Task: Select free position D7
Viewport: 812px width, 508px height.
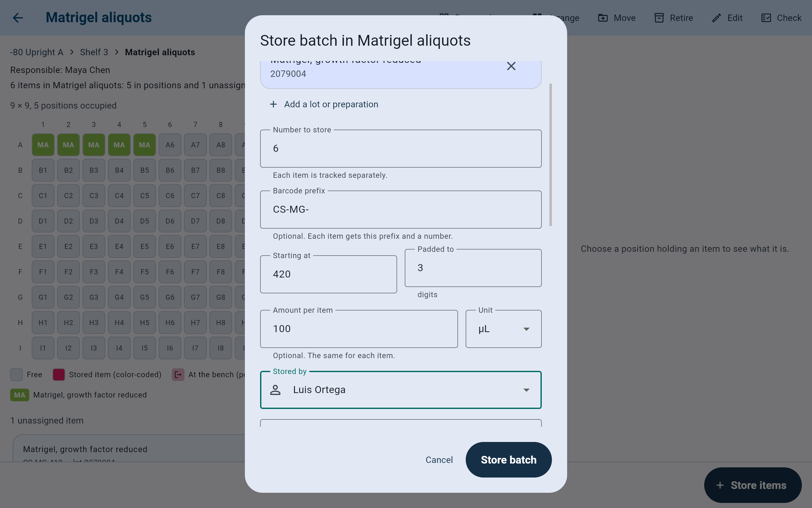Action: click(x=195, y=221)
